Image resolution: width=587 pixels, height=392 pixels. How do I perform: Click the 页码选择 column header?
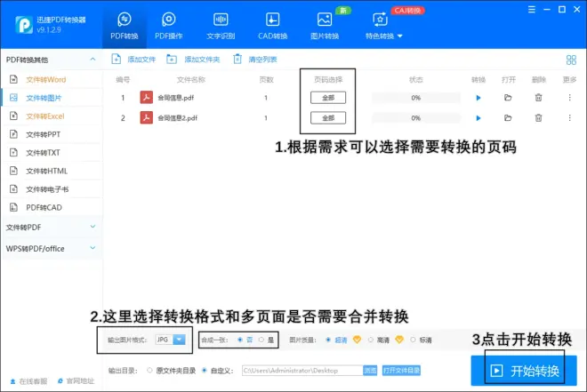(x=328, y=80)
